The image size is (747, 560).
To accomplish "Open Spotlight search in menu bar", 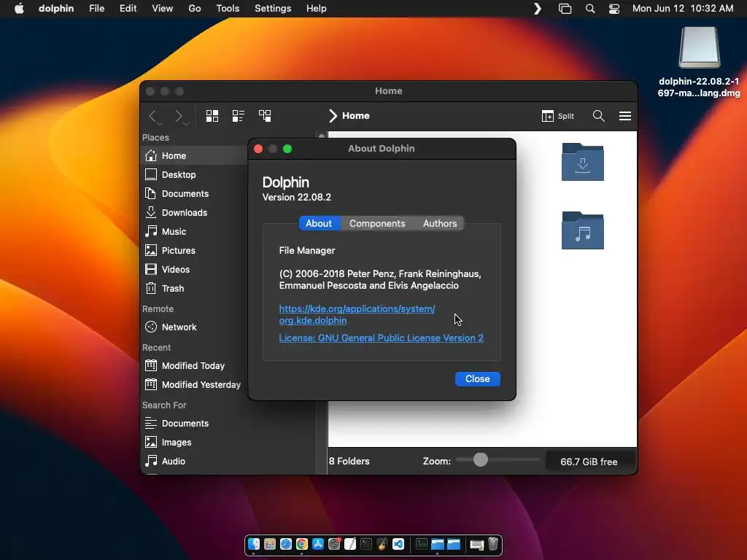I will (x=589, y=9).
